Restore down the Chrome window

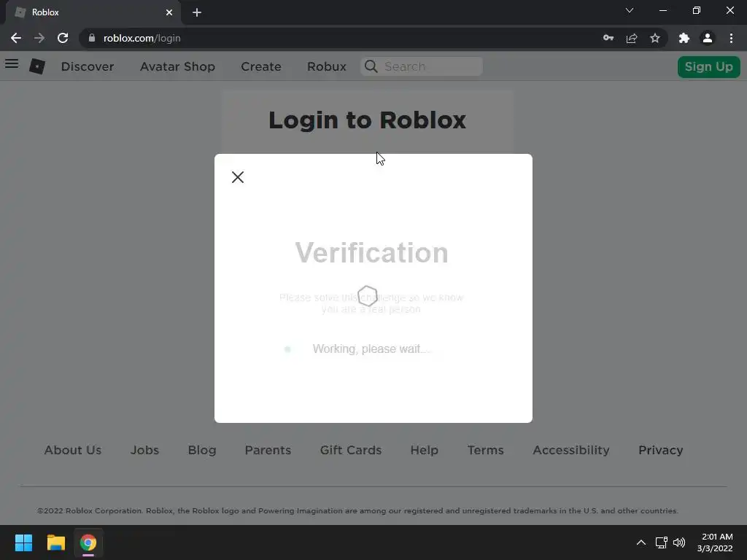pos(697,10)
